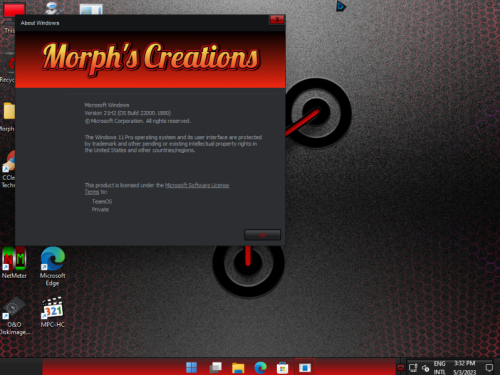Image resolution: width=500 pixels, height=375 pixels.
Task: Open Microsoft Edge from taskbar
Action: click(260, 367)
